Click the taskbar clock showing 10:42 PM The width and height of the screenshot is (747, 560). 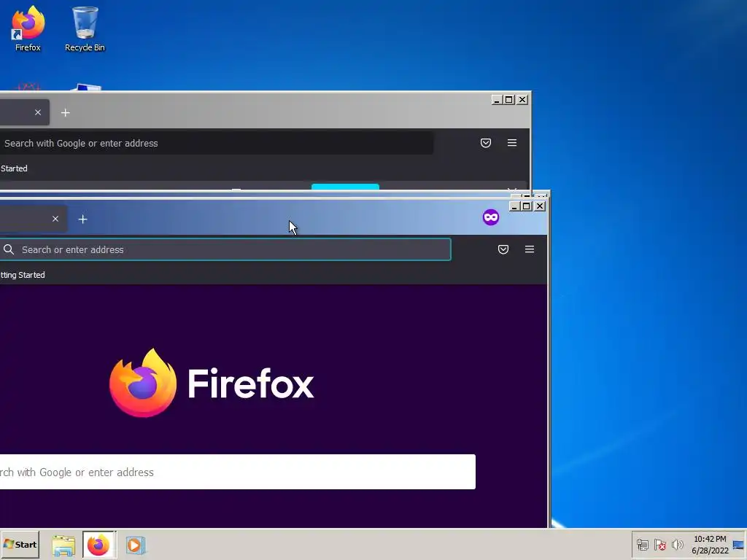[710, 545]
